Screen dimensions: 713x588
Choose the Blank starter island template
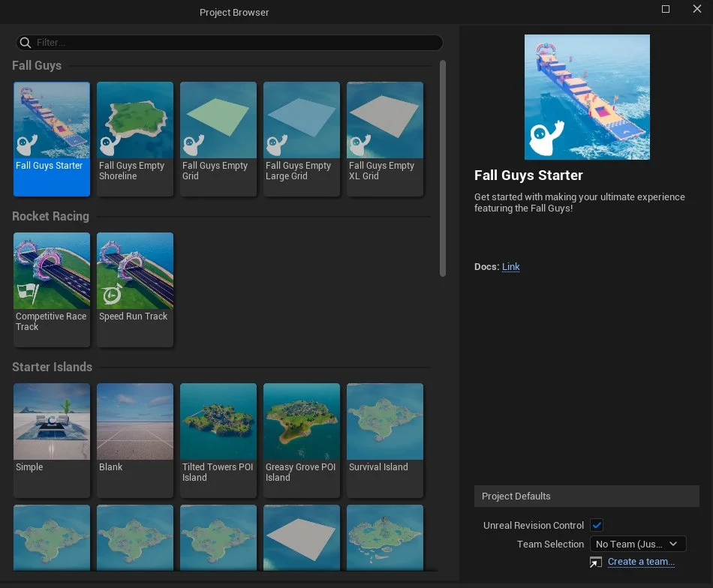click(134, 440)
